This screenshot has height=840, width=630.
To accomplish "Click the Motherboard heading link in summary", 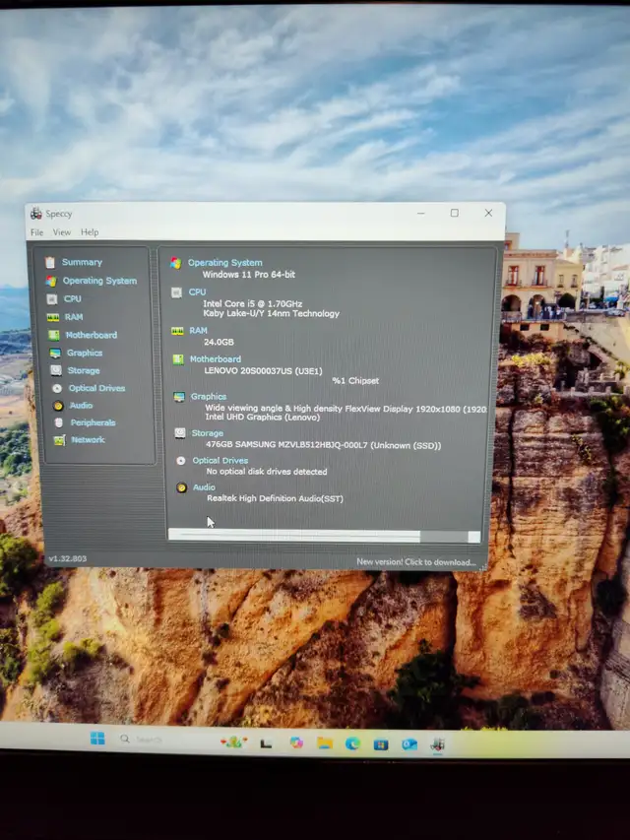I will pos(216,358).
